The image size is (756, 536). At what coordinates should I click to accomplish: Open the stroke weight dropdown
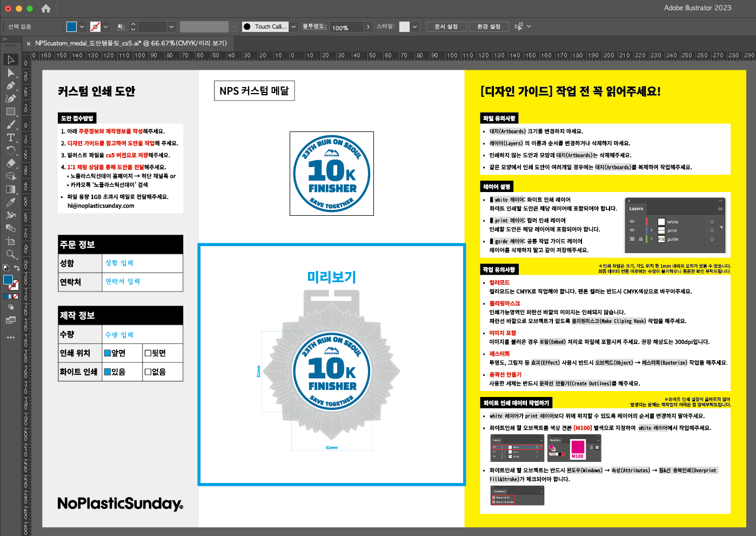172,27
